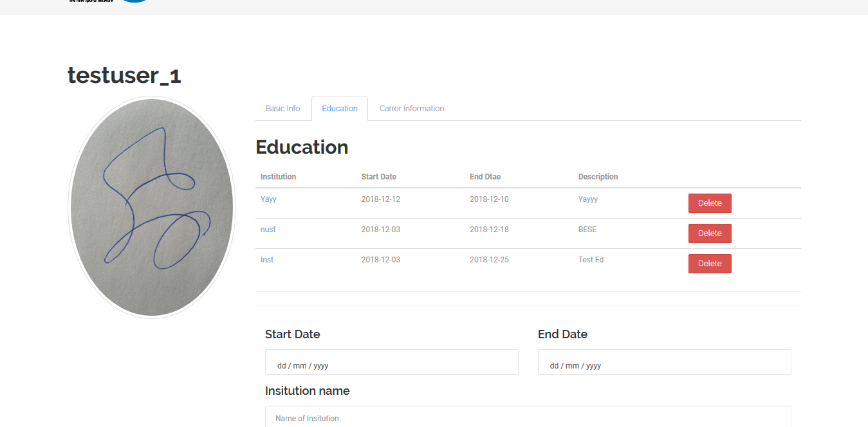Switch to the Basic Info tab
Image resolution: width=868 pixels, height=427 pixels.
click(282, 109)
